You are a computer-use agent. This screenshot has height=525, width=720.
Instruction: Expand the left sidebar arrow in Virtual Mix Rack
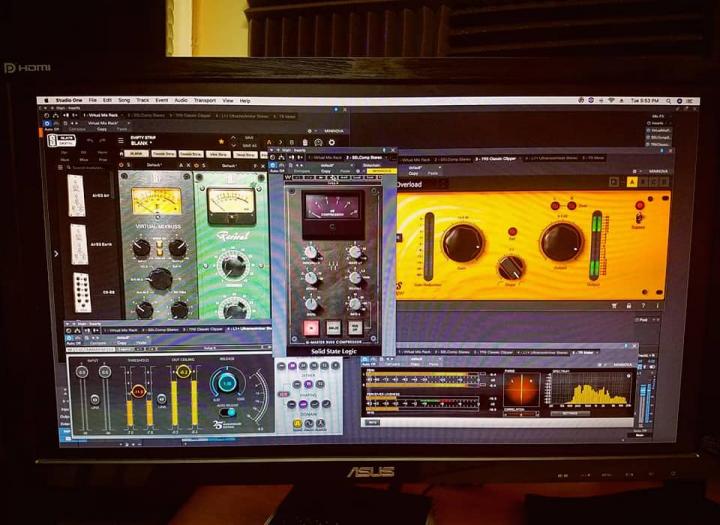coord(56,254)
